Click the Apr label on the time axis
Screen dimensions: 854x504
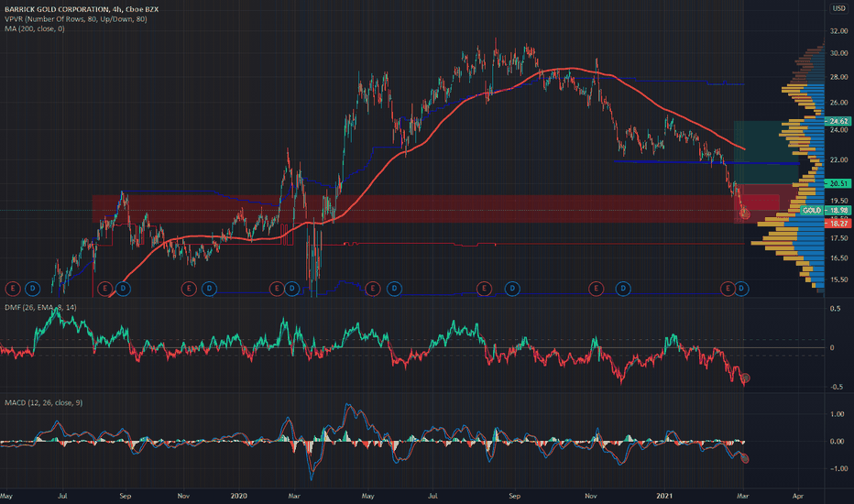pyautogui.click(x=798, y=496)
